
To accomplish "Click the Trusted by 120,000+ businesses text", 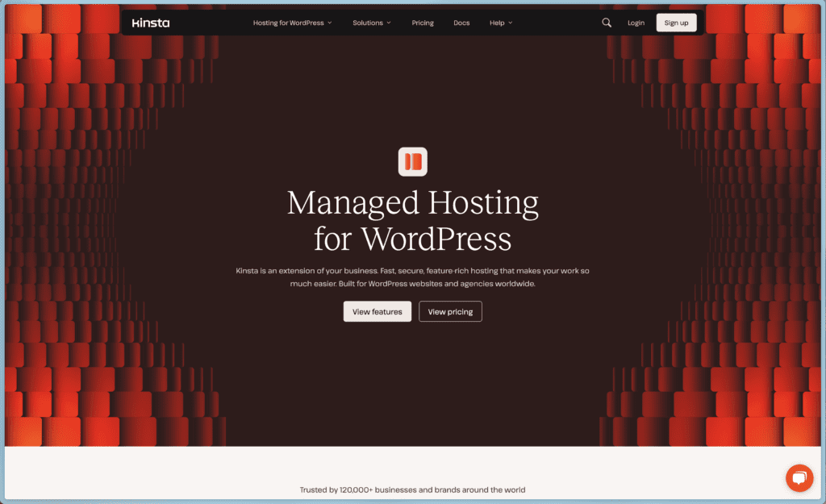I will (413, 489).
